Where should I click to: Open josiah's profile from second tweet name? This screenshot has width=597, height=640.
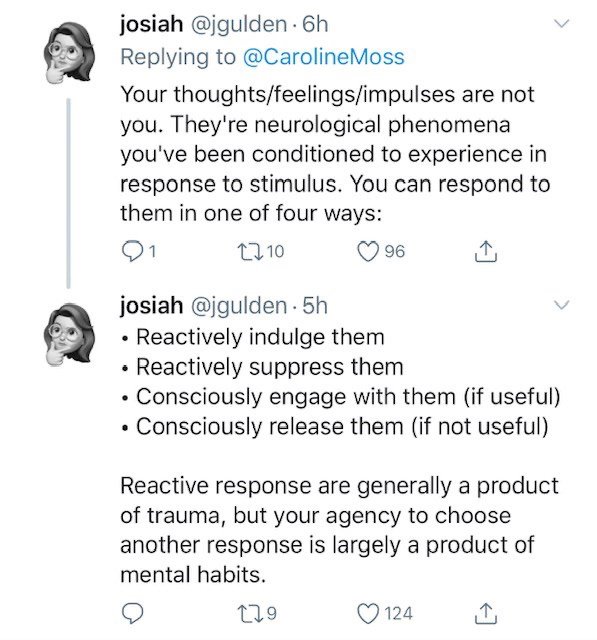tap(151, 306)
